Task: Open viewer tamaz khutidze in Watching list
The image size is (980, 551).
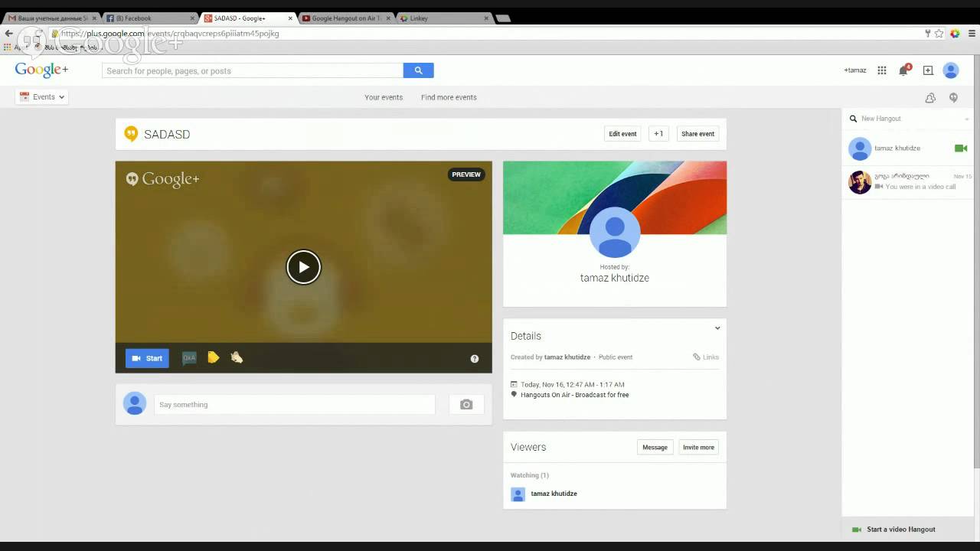Action: (x=554, y=494)
